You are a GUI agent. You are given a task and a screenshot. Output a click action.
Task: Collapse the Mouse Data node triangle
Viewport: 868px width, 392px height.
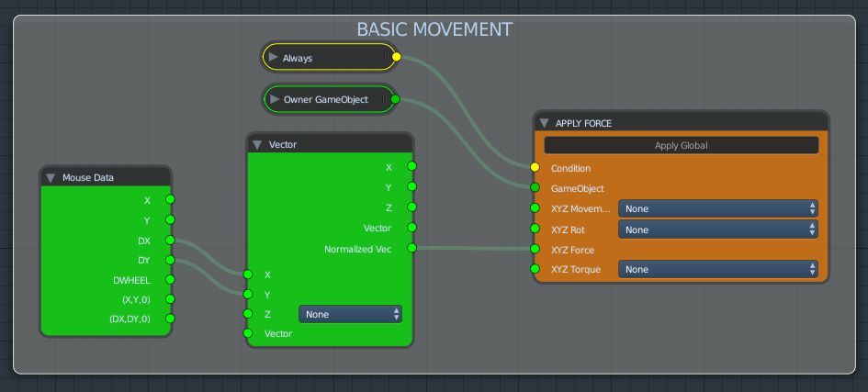[x=51, y=178]
